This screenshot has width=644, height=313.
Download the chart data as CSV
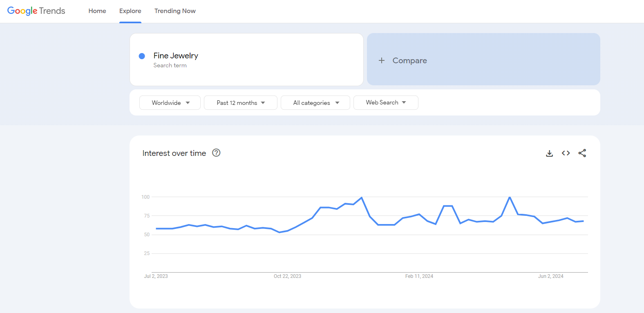(x=550, y=153)
